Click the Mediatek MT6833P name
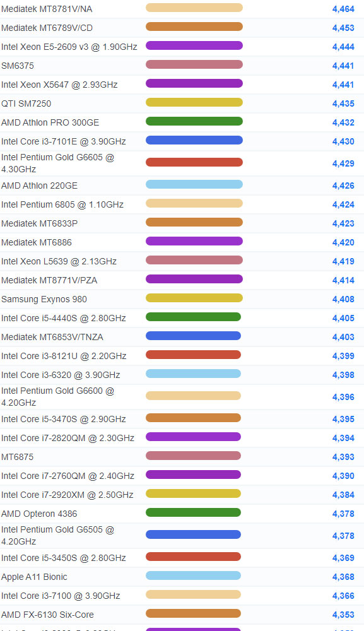This screenshot has width=364, height=631. pyautogui.click(x=39, y=223)
